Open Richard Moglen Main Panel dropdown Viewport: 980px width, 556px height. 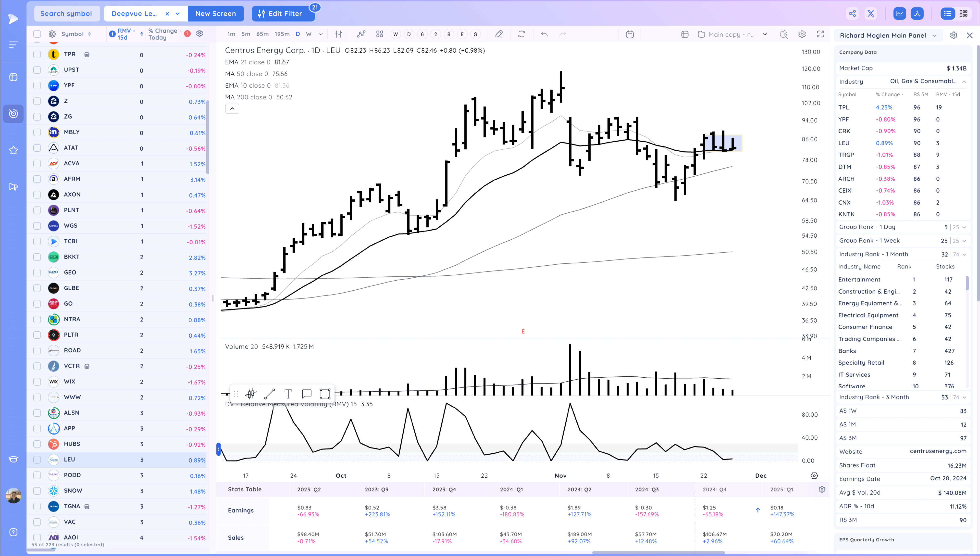pos(934,36)
